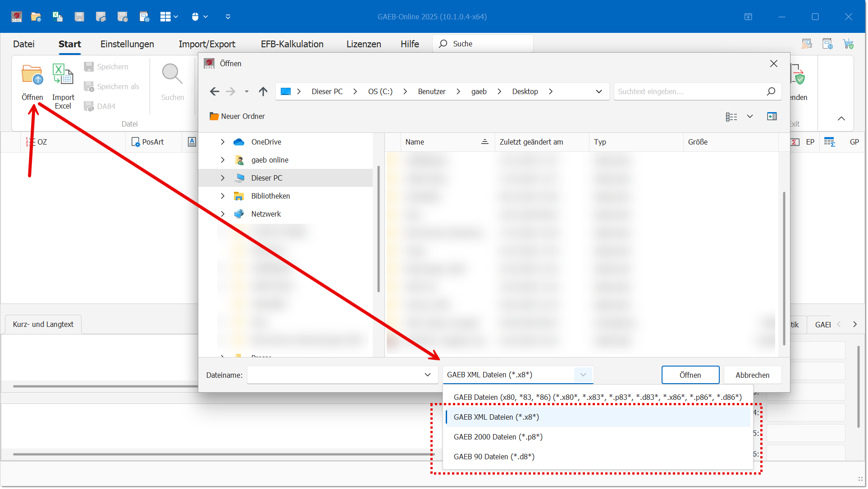This screenshot has width=868, height=489.
Task: Expand the OneDrive tree node
Action: click(223, 142)
